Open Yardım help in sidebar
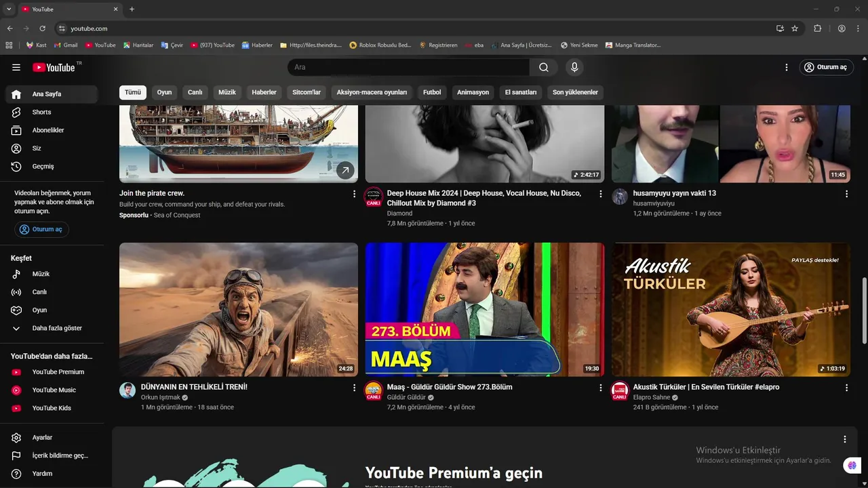 pyautogui.click(x=52, y=474)
